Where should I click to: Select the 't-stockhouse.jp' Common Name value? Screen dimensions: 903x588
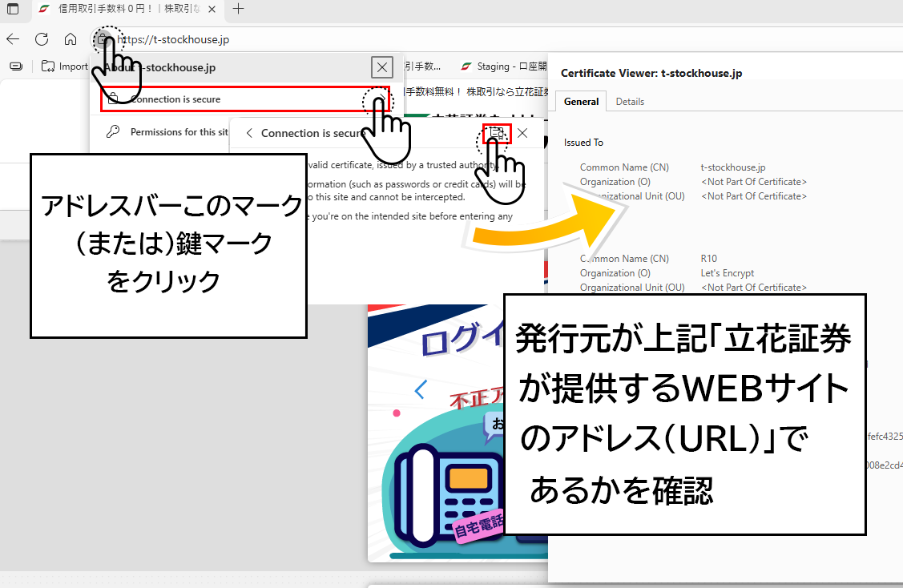pos(733,167)
